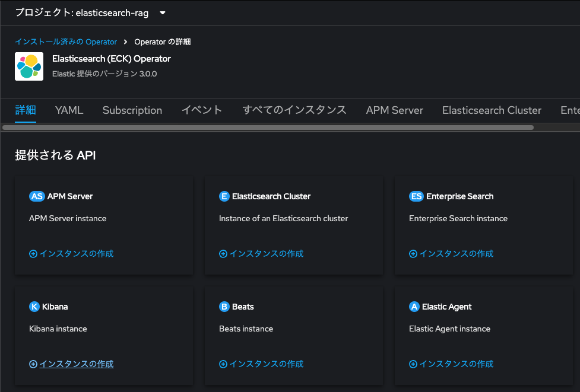Click the E badge icon for Elasticsearch Cluster

pos(224,196)
